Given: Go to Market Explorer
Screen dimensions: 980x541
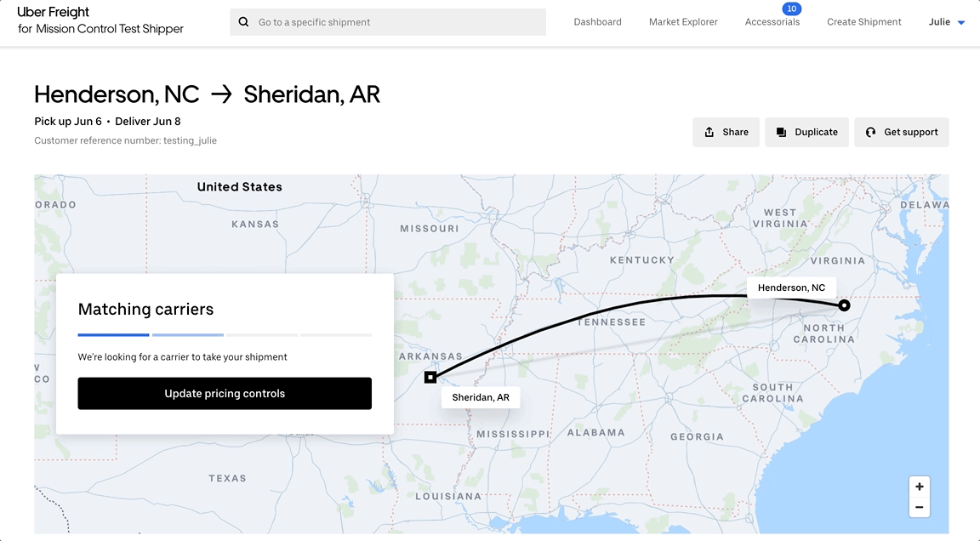Looking at the screenshot, I should point(683,22).
